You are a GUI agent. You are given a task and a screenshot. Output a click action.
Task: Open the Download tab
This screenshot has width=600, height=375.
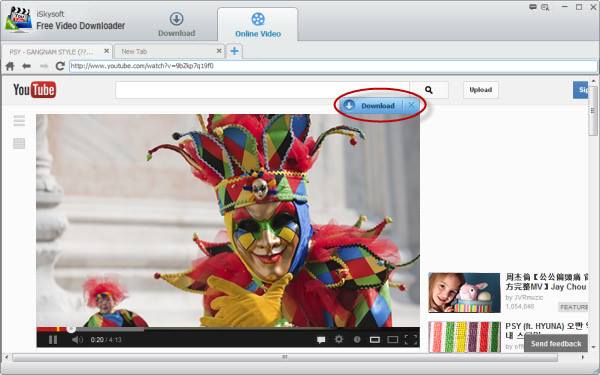176,25
